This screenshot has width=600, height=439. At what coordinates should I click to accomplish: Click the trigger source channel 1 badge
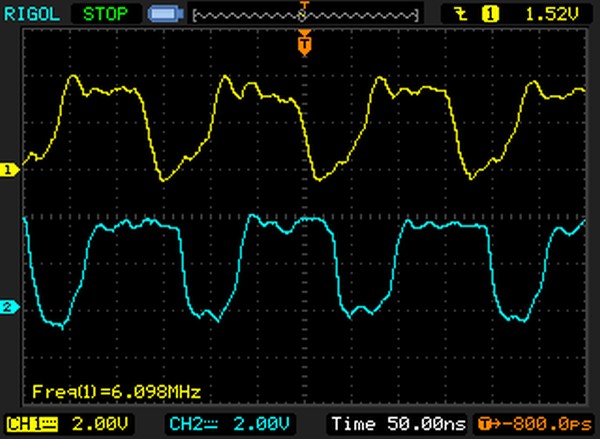pos(490,14)
